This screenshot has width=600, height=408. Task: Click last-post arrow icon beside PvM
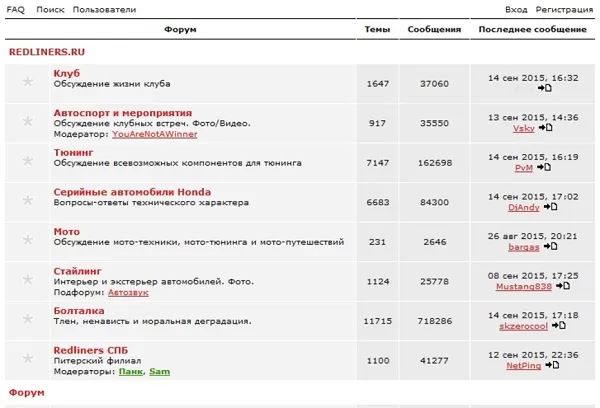coord(545,168)
